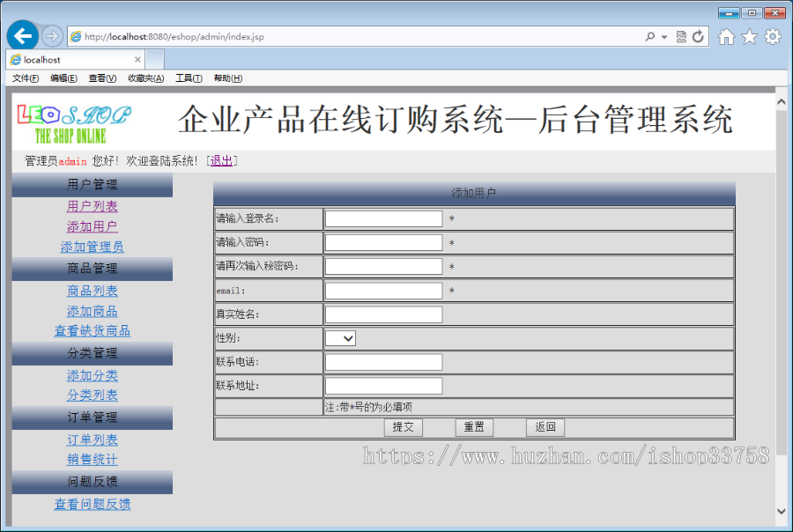Click the back navigation arrow

point(25,35)
